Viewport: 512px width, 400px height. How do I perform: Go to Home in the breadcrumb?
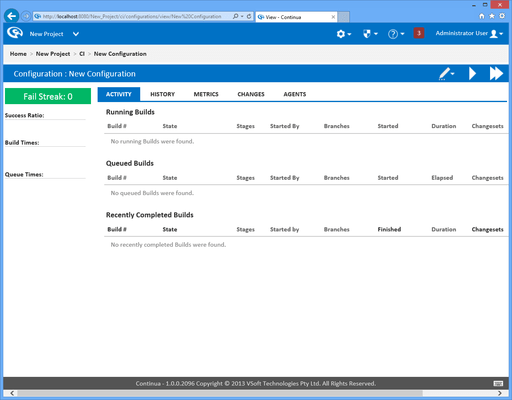pos(18,54)
